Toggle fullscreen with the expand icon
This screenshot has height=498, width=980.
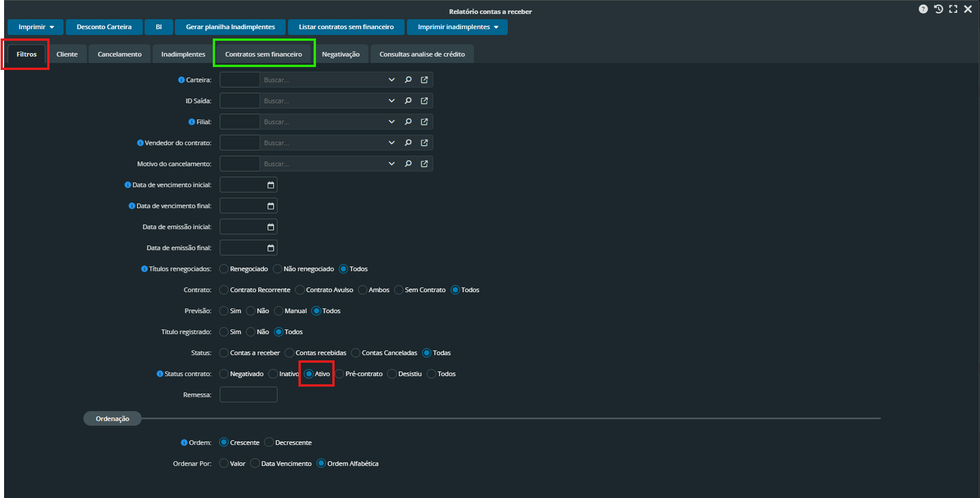953,9
